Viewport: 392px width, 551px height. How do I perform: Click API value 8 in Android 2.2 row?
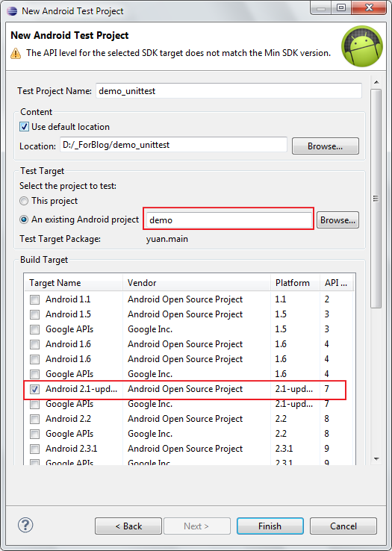[x=327, y=419]
